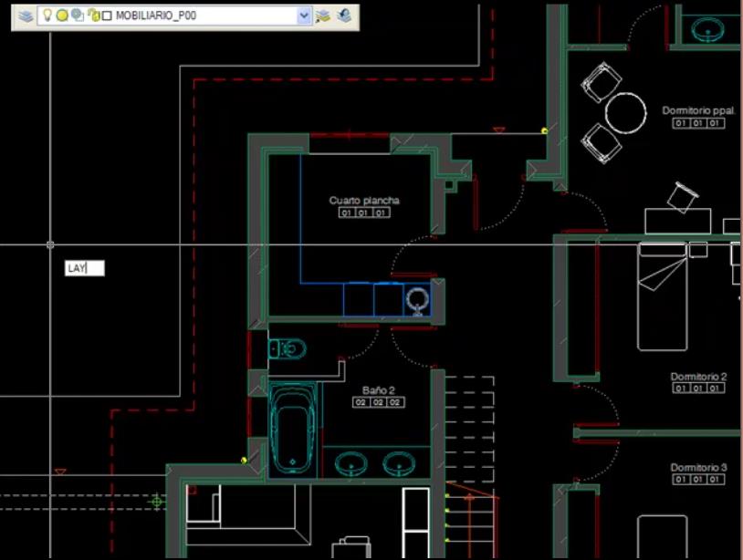Select the toilet block above the bathtub
The image size is (743, 560).
tap(288, 349)
